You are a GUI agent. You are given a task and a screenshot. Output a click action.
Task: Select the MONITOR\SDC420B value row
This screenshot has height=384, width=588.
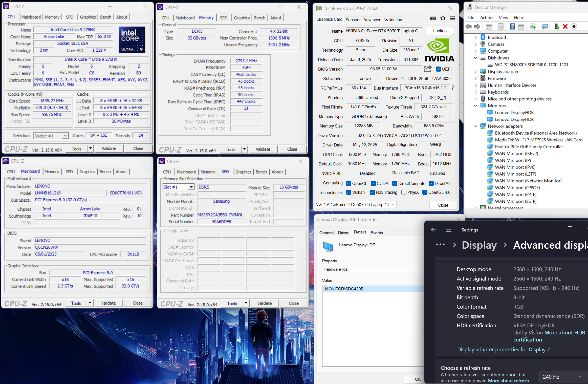pyautogui.click(x=373, y=289)
